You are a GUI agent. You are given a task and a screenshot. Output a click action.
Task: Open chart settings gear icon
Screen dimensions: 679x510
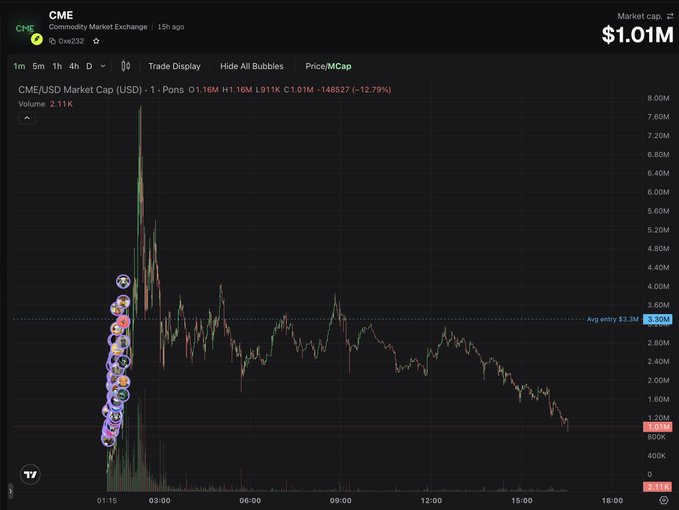[x=664, y=500]
